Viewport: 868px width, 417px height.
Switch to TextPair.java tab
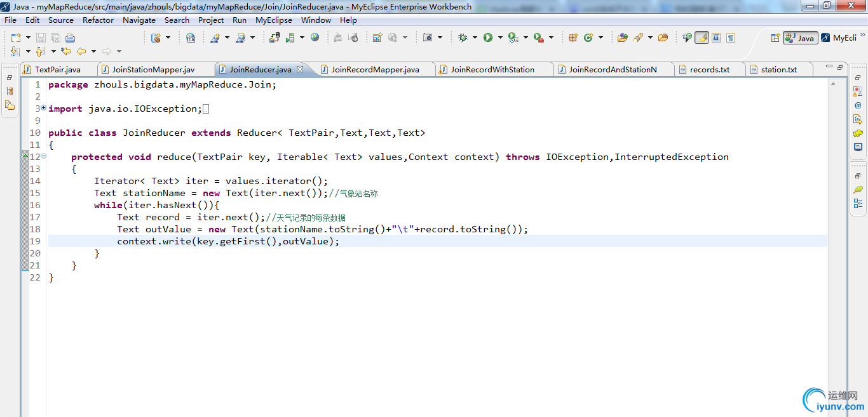coord(57,69)
